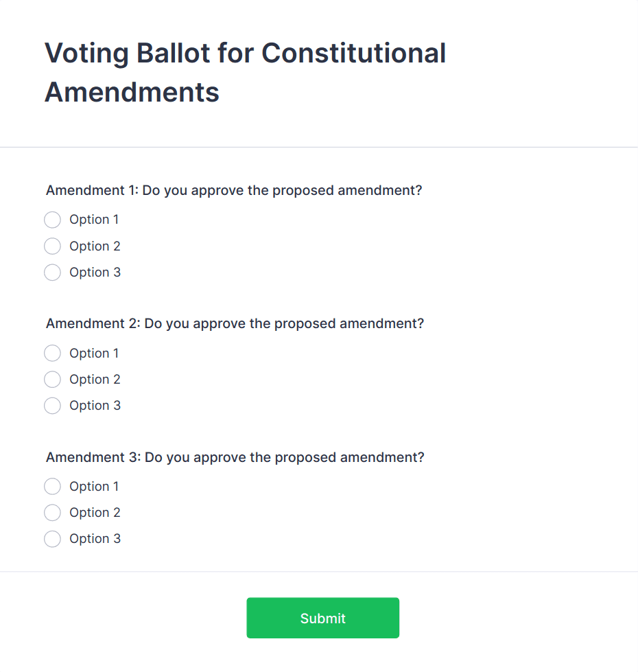Click the 'Option 1' label in Amendment 1

(94, 220)
